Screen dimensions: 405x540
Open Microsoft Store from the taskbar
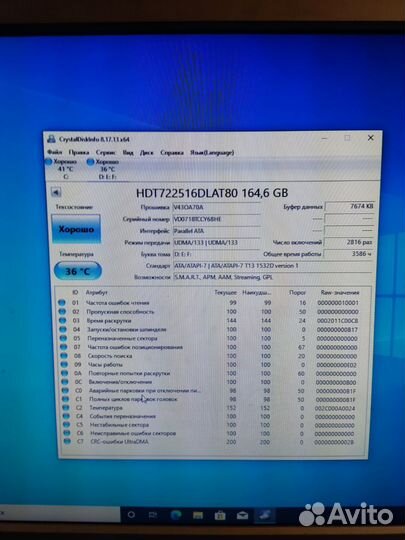tap(220, 516)
